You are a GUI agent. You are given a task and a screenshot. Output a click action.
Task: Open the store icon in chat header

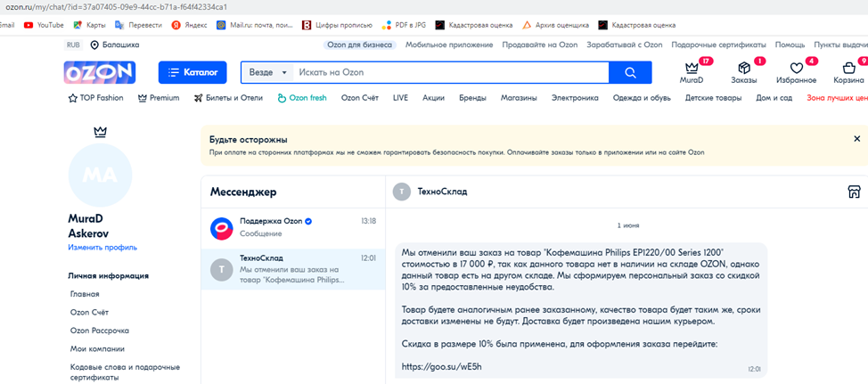coord(854,192)
